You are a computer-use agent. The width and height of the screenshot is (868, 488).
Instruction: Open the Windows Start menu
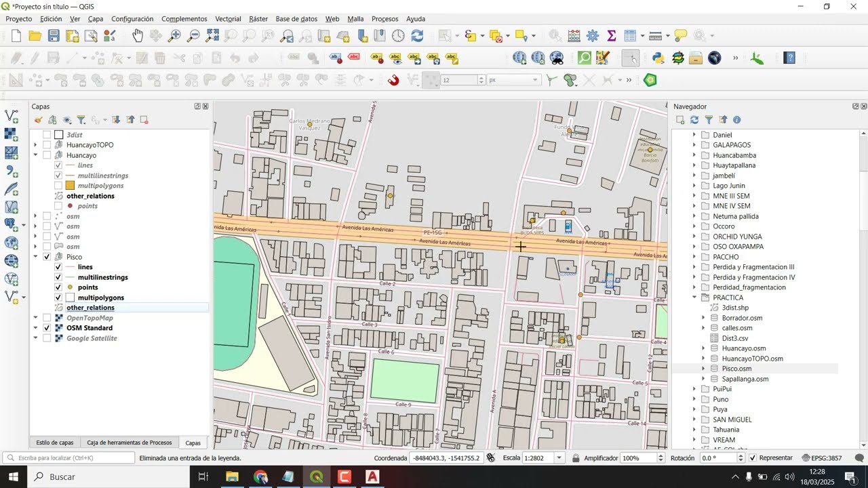point(14,477)
